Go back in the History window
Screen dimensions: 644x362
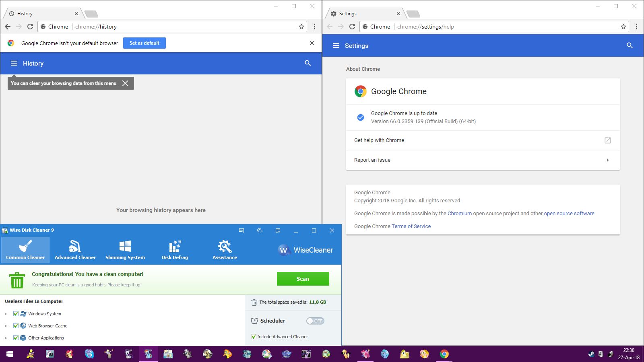[x=8, y=27]
